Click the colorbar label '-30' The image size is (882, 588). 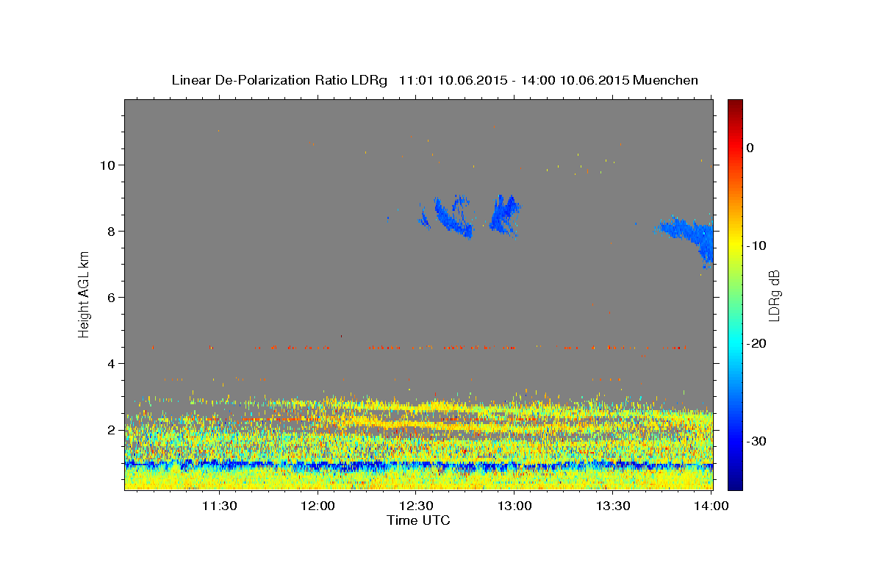pos(757,441)
